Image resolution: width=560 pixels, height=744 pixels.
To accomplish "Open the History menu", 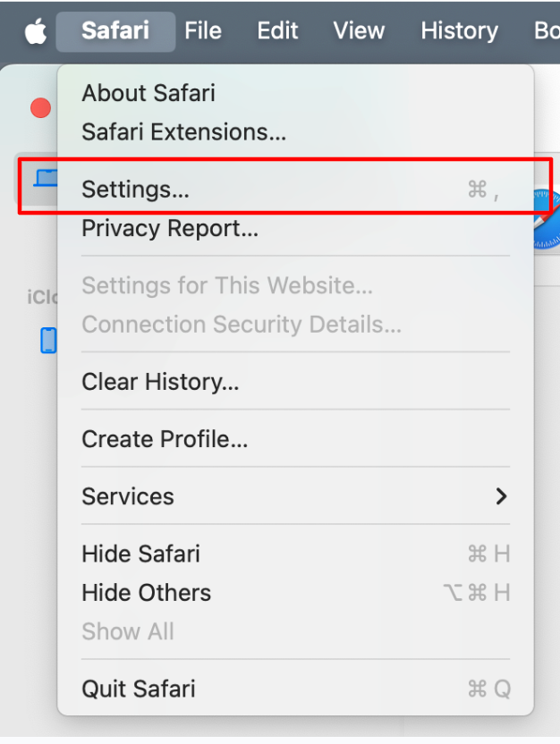I will pyautogui.click(x=459, y=31).
